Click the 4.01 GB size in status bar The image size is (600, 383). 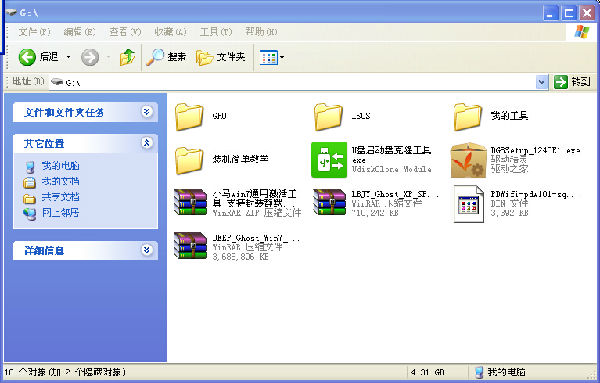click(428, 372)
